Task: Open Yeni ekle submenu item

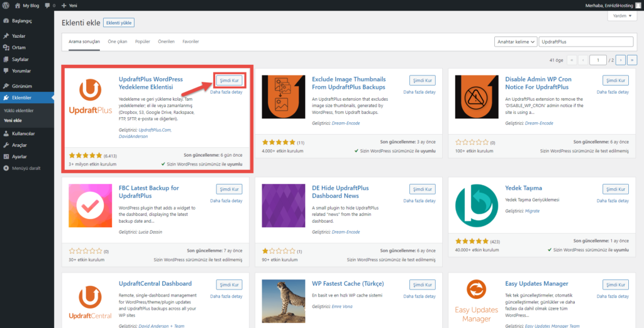Action: click(x=13, y=120)
